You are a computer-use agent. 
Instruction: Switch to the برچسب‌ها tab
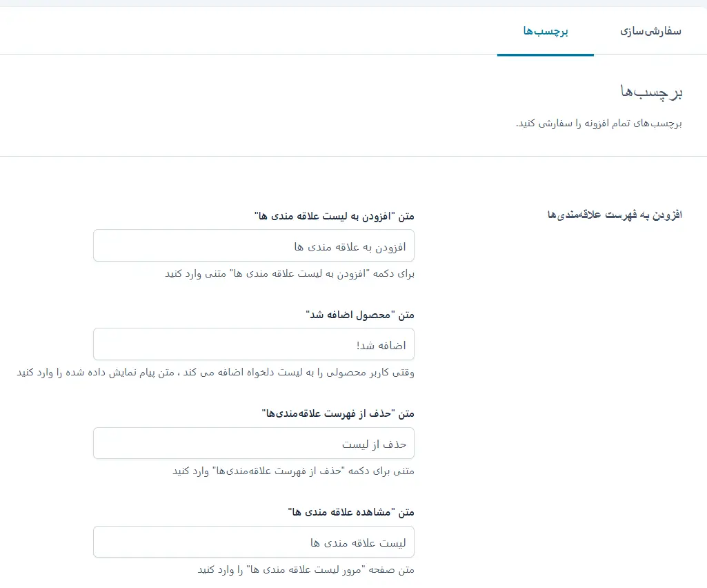click(x=545, y=32)
